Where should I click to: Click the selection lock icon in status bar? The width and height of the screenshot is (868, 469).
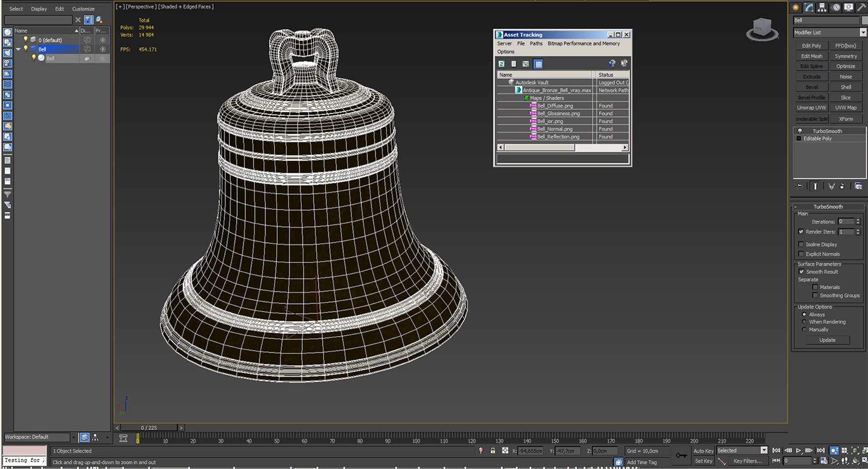tap(493, 450)
